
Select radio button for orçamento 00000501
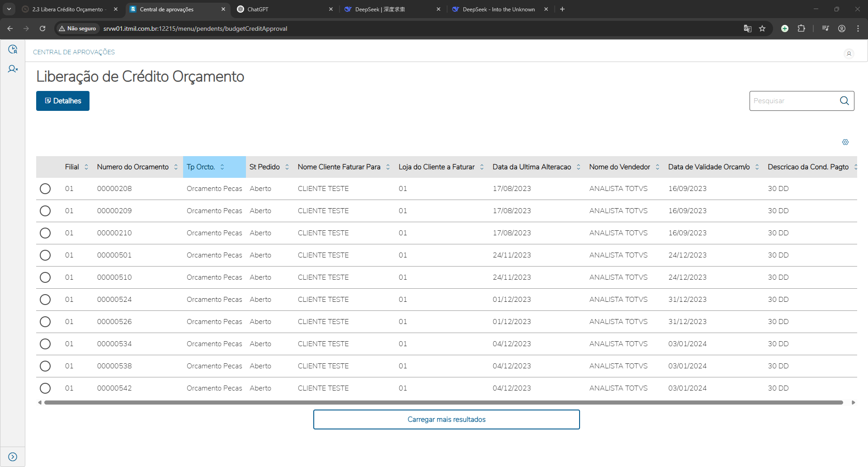pos(45,255)
